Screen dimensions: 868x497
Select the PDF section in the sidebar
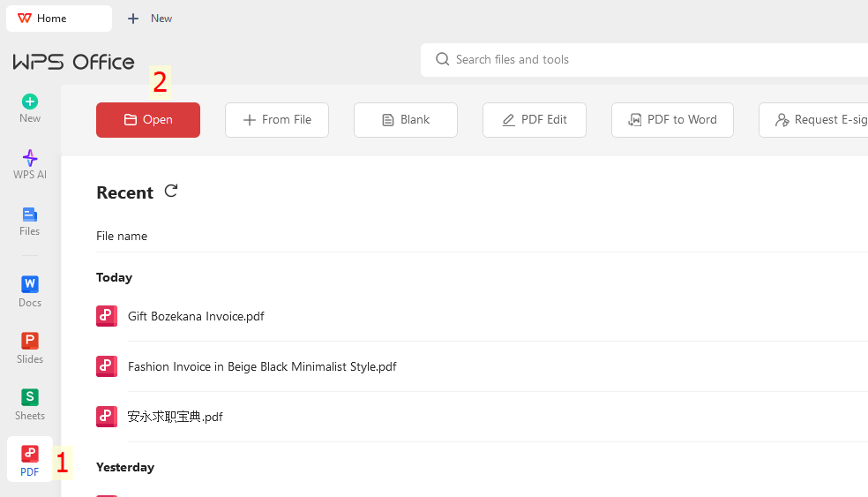point(30,459)
